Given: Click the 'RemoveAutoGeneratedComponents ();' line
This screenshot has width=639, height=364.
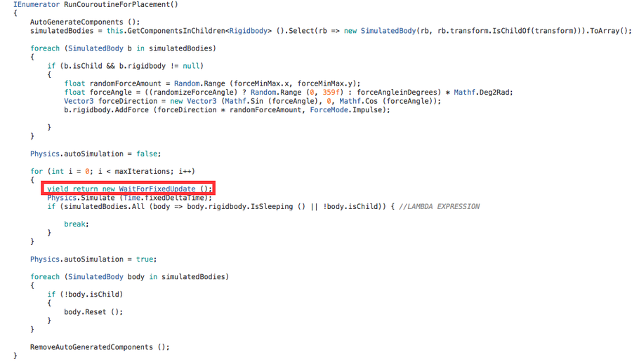Looking at the screenshot, I should (100, 347).
